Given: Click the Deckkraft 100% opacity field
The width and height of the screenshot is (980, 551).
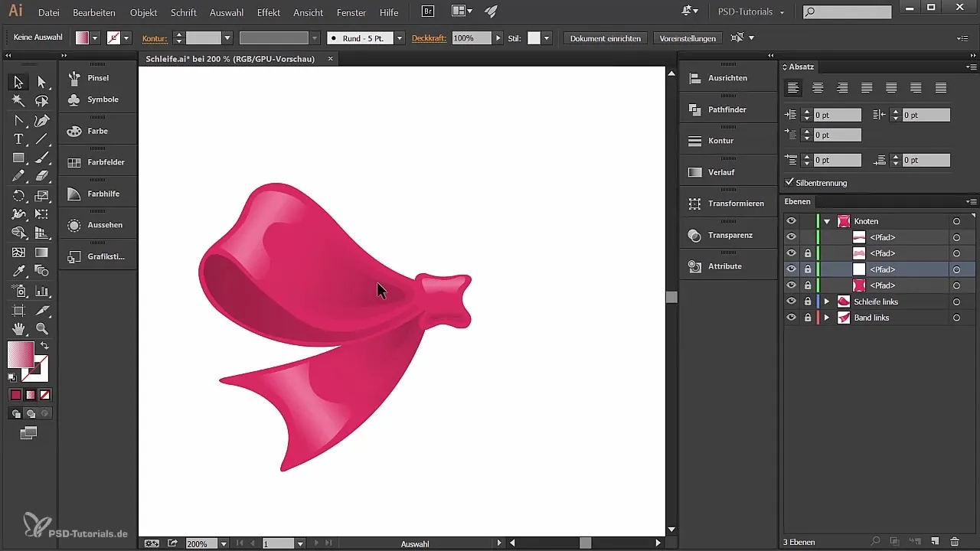Looking at the screenshot, I should [472, 37].
